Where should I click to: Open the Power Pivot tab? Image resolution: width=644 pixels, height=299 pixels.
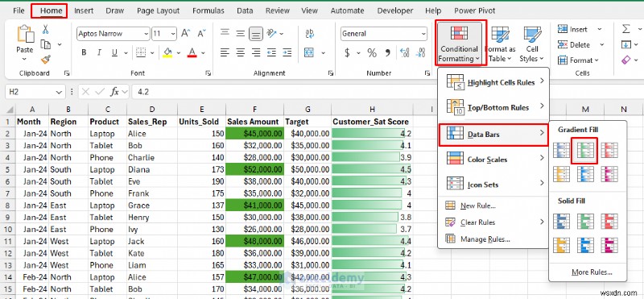[475, 10]
